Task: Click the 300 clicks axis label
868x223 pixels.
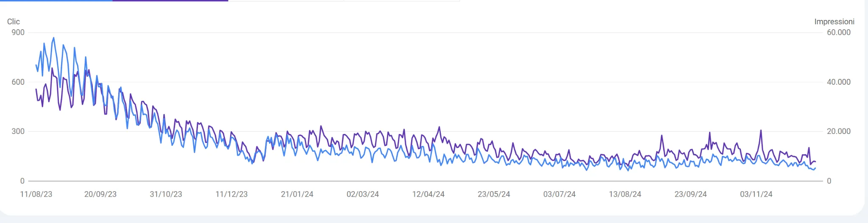Action: click(x=18, y=131)
